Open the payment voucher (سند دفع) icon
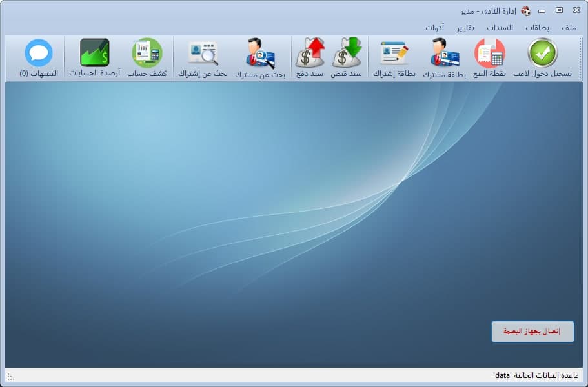 click(x=310, y=58)
